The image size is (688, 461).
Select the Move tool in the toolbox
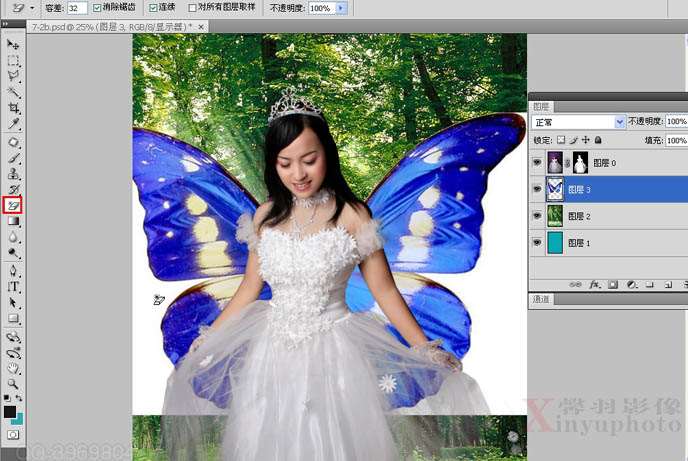coord(14,45)
